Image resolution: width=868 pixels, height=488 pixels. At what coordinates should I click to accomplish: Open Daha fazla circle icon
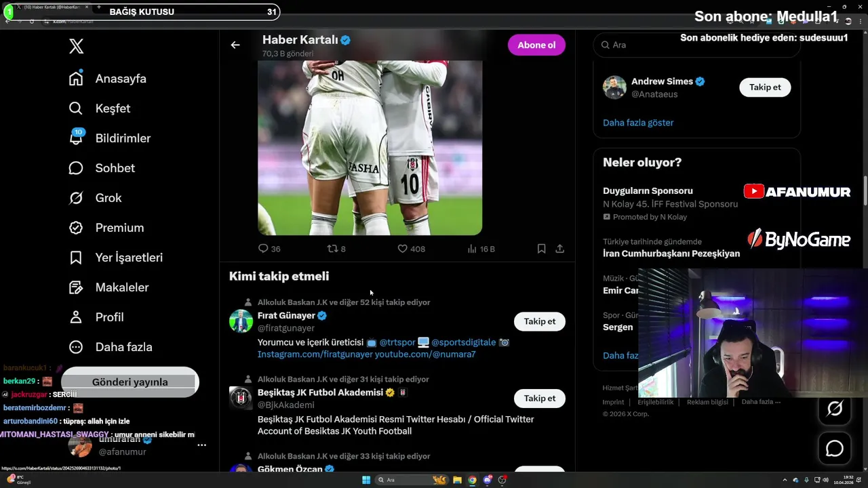point(76,347)
